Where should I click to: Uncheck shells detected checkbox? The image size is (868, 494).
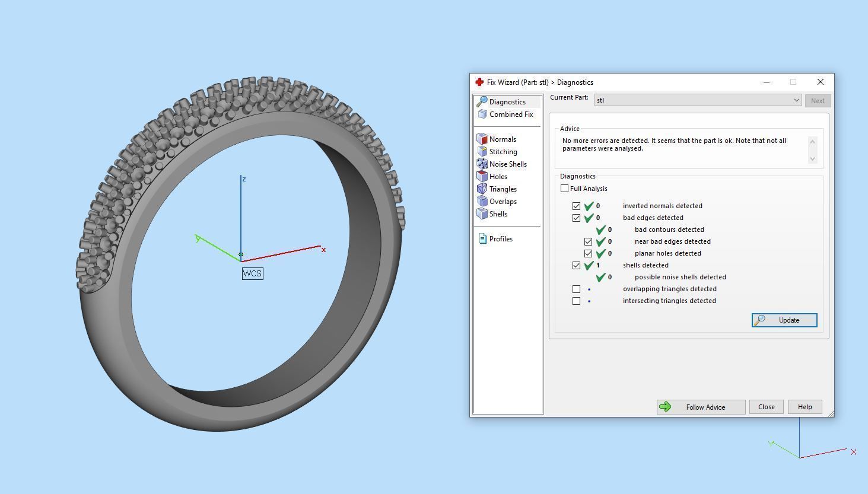(576, 266)
